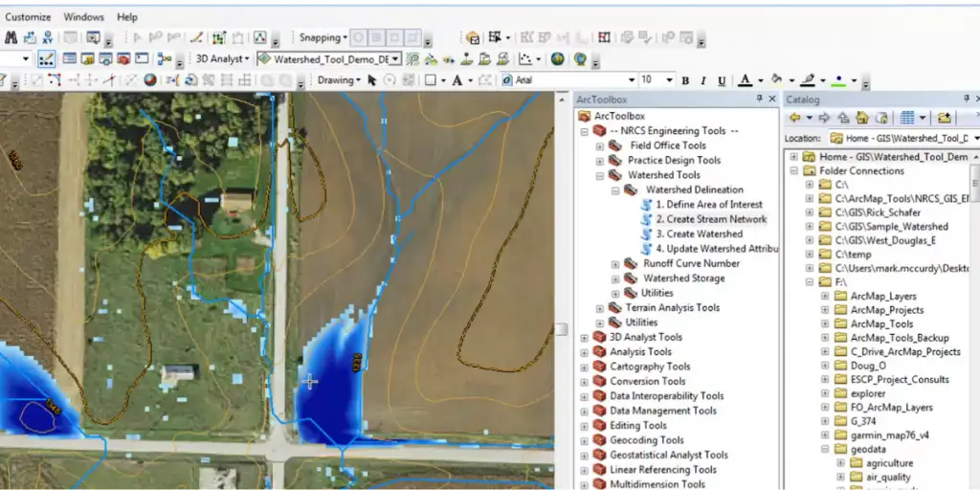Toggle Underline text formatting
The width and height of the screenshot is (980, 490).
pos(720,80)
